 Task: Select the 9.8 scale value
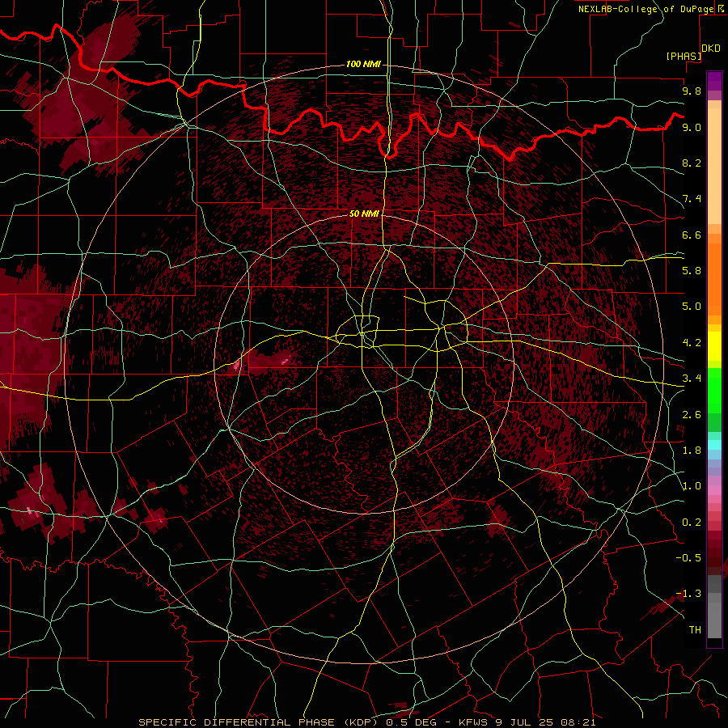pyautogui.click(x=692, y=91)
